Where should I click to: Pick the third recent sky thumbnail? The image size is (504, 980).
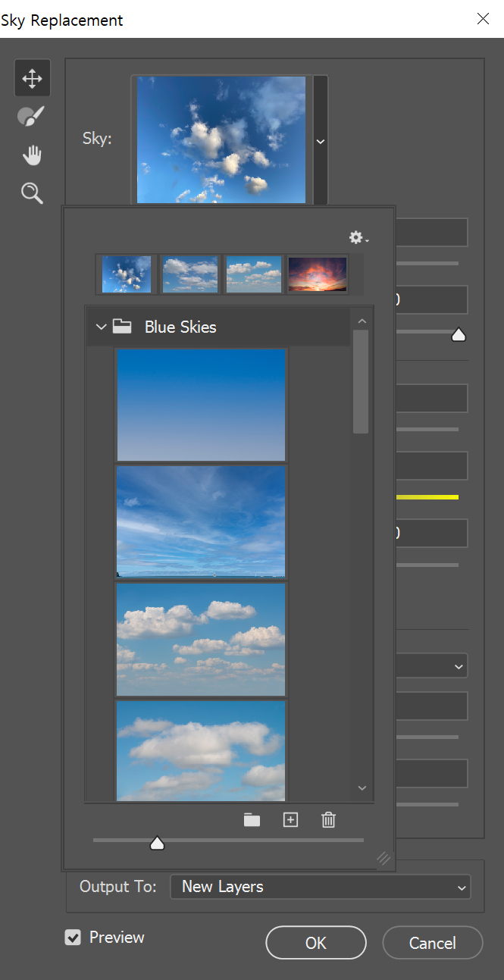coord(254,274)
